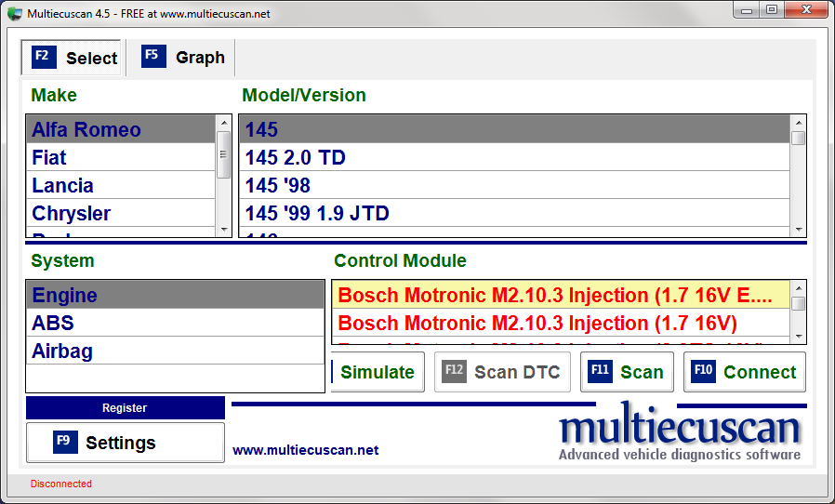
Task: Click the F12 icon on Scan DTC
Action: click(x=455, y=371)
